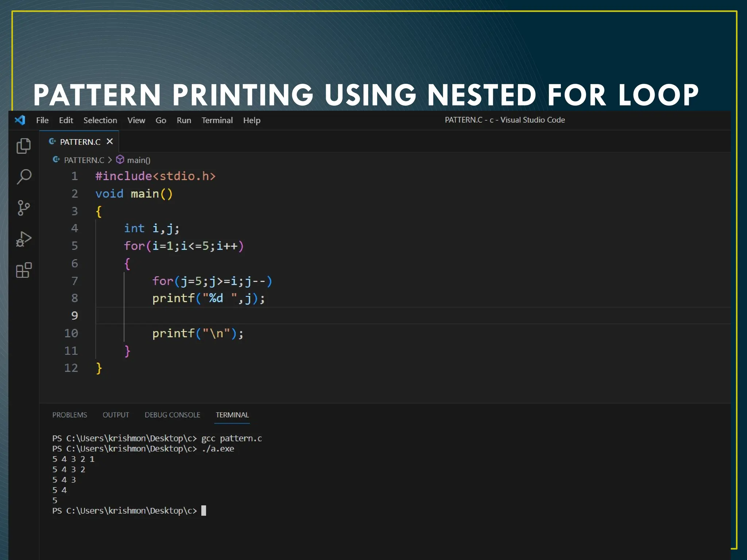The width and height of the screenshot is (747, 560).
Task: Open Run and Debug icon
Action: pos(24,239)
